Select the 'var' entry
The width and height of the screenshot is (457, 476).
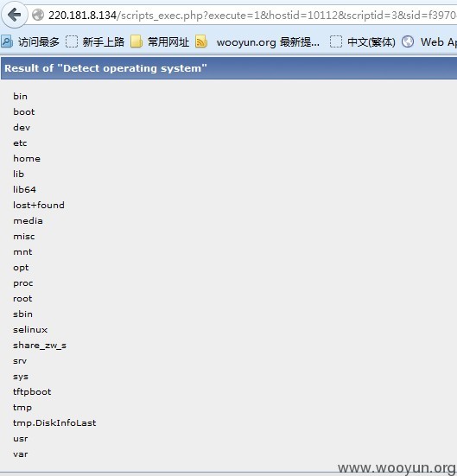(x=21, y=454)
